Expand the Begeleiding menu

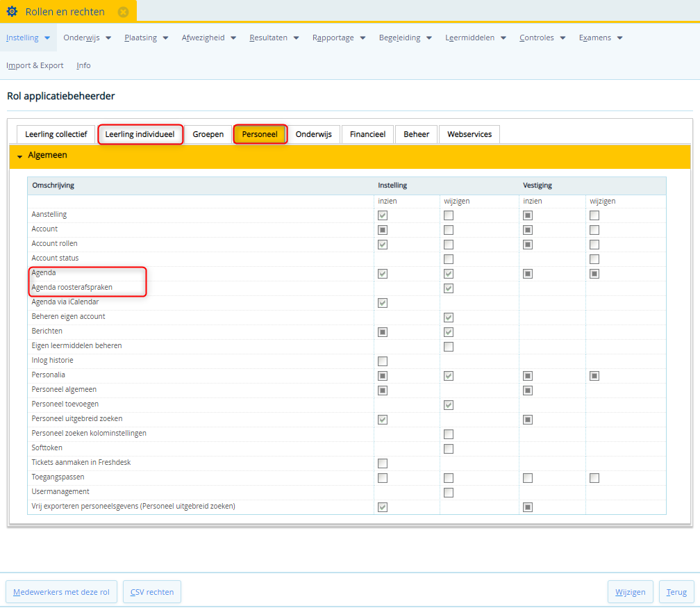point(406,38)
